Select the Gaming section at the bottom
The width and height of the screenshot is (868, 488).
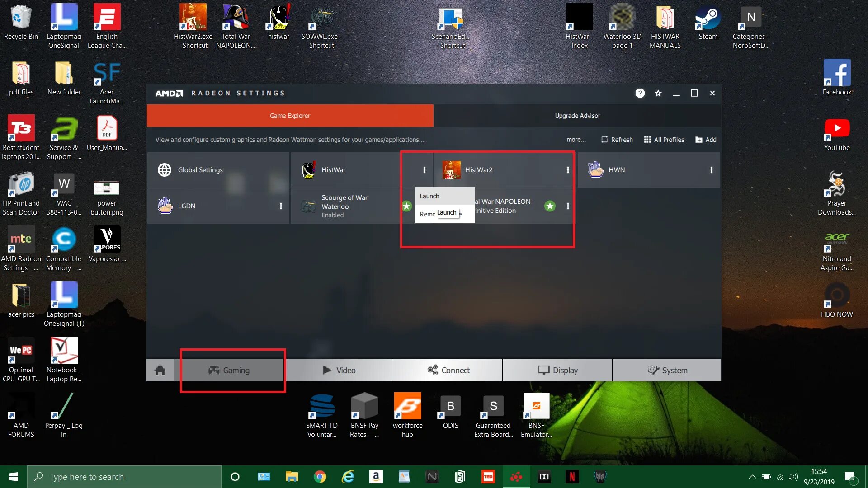(232, 370)
